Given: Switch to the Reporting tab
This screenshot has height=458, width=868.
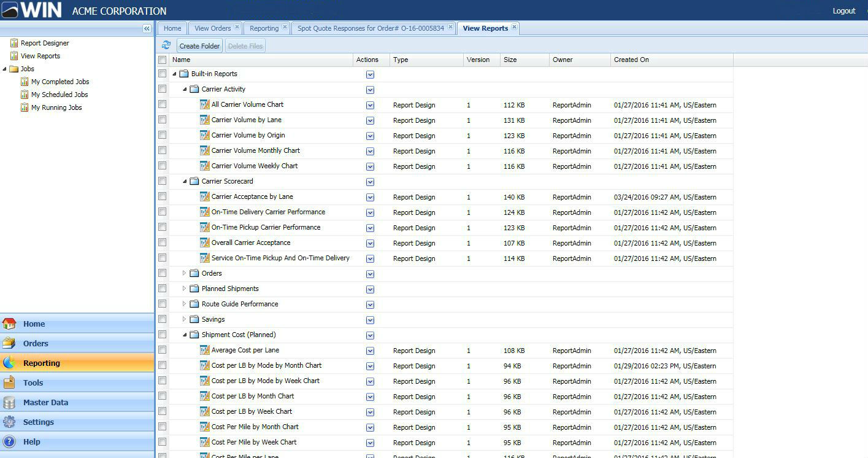Looking at the screenshot, I should [x=264, y=28].
